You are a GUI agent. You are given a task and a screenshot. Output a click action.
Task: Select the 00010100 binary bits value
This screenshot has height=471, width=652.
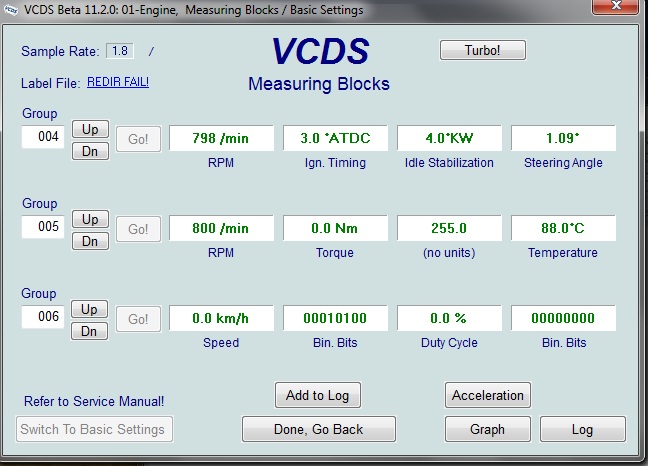[335, 318]
